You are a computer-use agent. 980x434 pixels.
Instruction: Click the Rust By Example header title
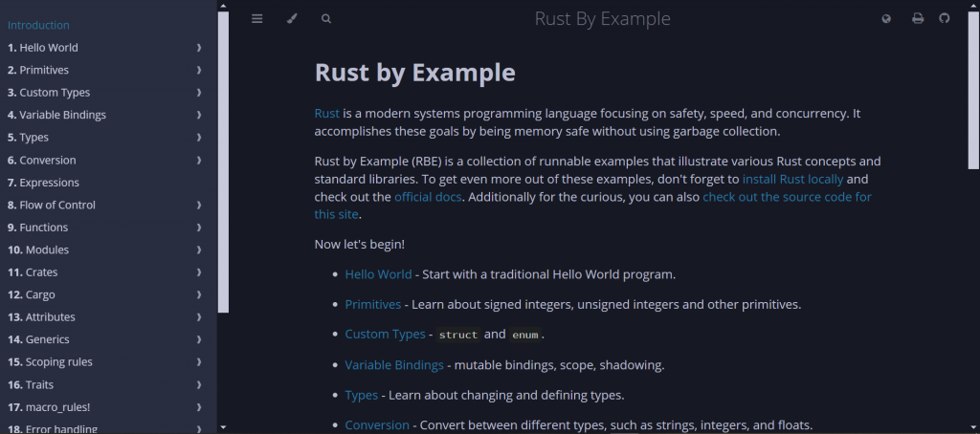(603, 19)
